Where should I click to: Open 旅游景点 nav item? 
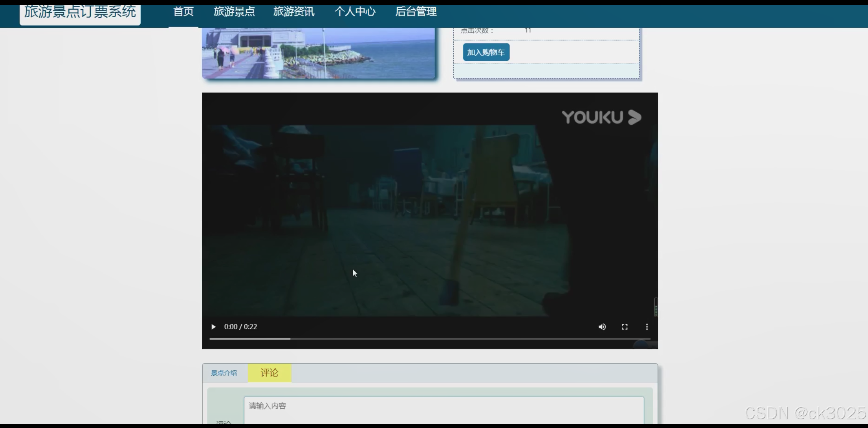(x=234, y=12)
